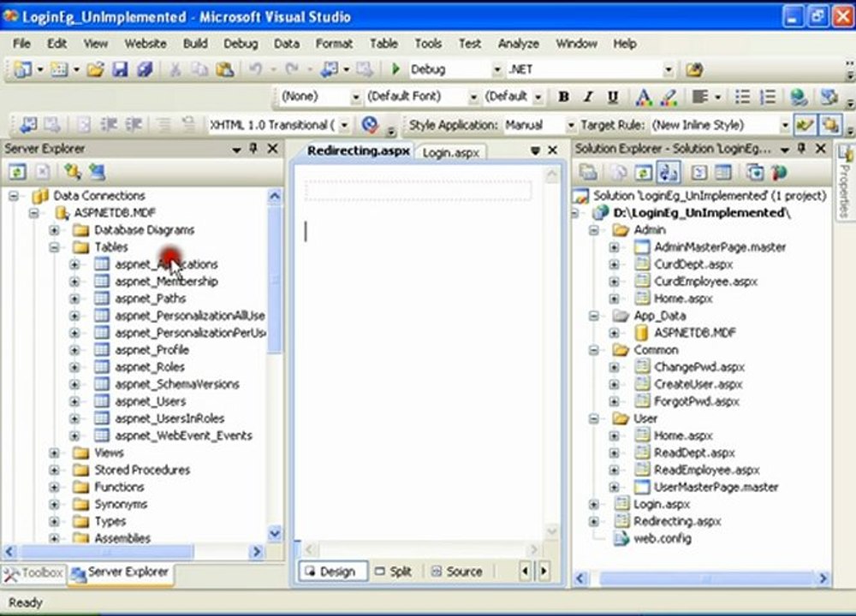Click Connect to Database icon in Server Explorer
Viewport: 856px width, 616px height.
tap(72, 172)
